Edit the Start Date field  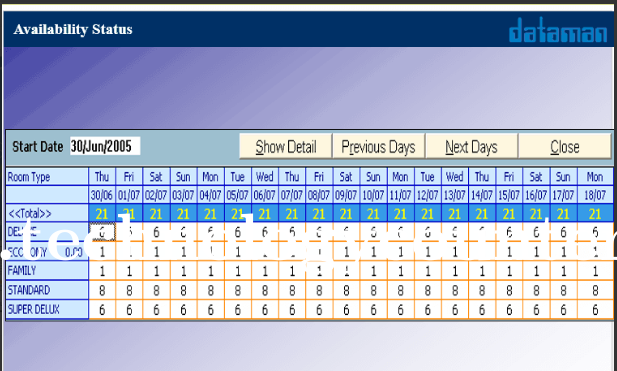[105, 146]
